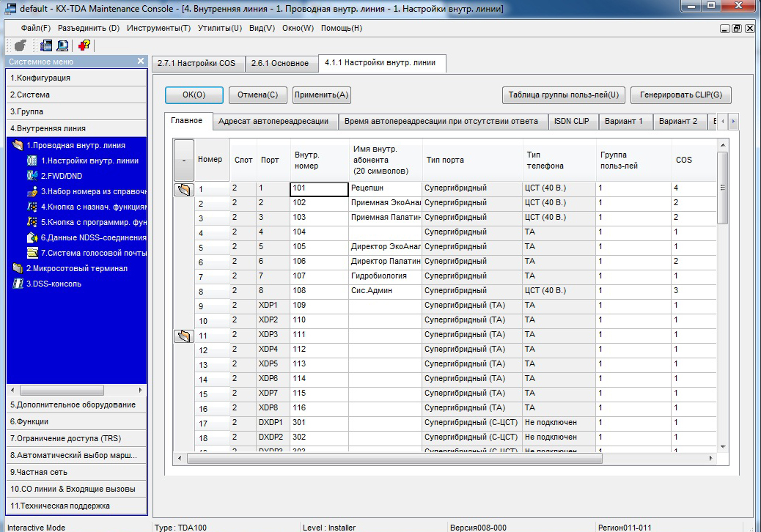The image size is (761, 532).
Task: Click the Применить(A) button
Action: [x=322, y=95]
